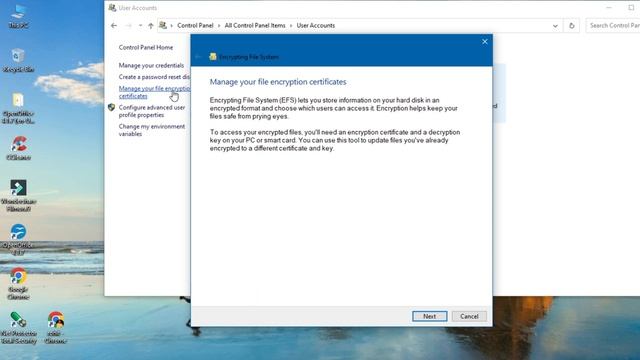640x360 pixels.
Task: Launch the OpenOffice desktop shortcut with seagull logo
Action: coord(18,240)
